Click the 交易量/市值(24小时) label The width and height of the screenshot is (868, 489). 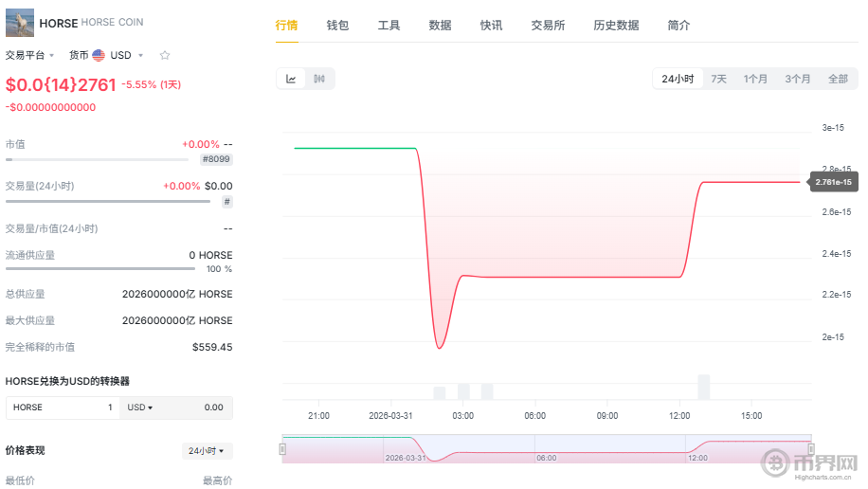coord(51,229)
